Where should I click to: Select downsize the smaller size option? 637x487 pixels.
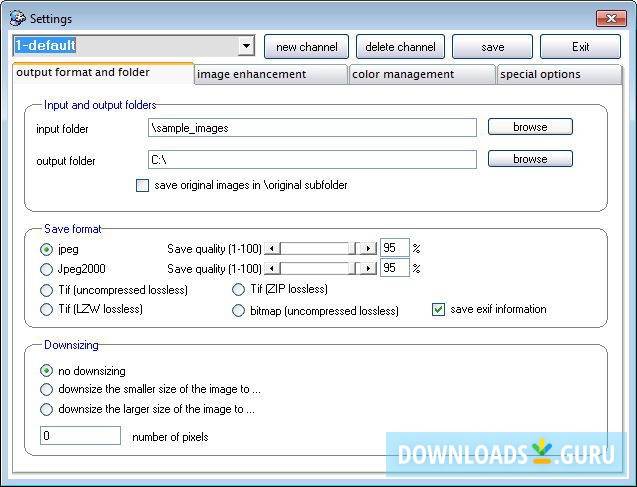[46, 390]
